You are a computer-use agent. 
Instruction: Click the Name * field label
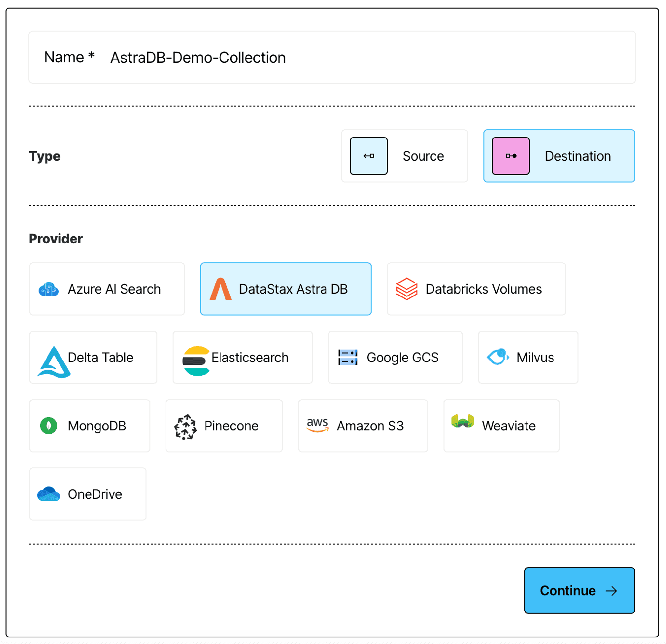click(x=69, y=57)
